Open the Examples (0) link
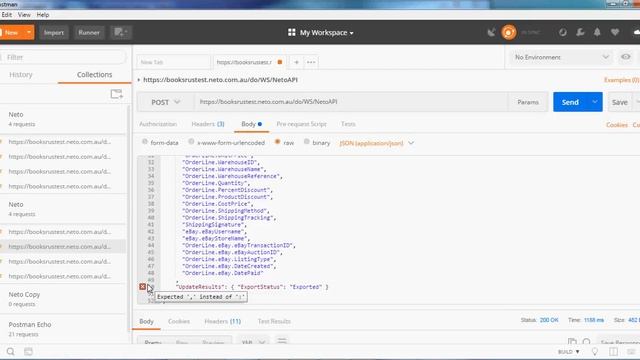The image size is (640, 360). click(x=622, y=80)
